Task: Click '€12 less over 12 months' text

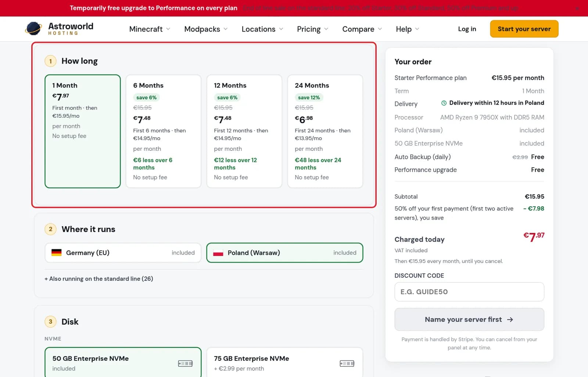Action: (236, 164)
